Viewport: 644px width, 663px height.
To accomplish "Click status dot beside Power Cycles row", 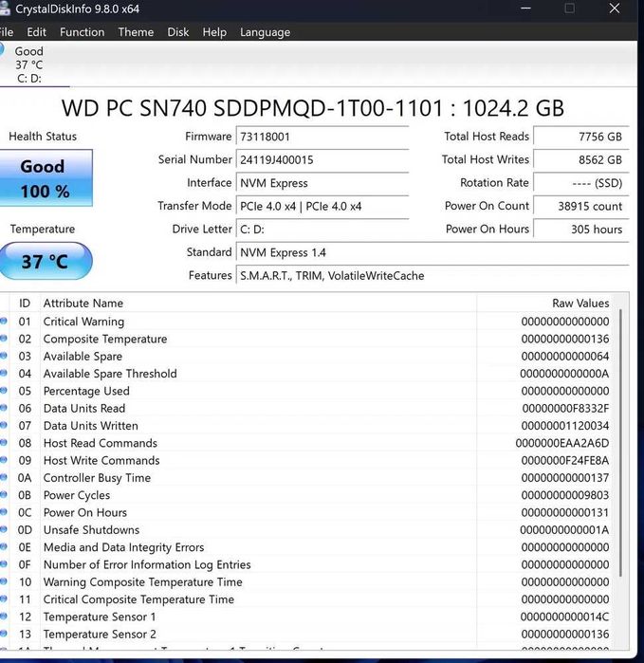I will click(x=4, y=494).
